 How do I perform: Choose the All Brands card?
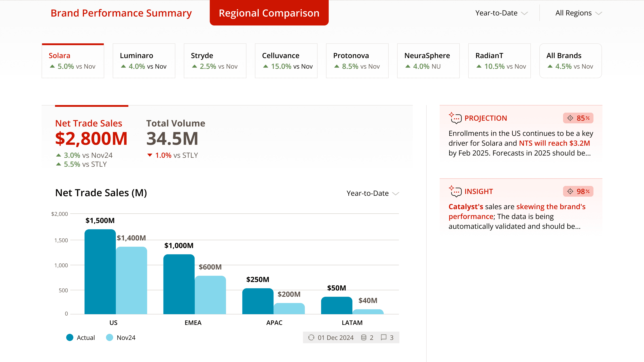[x=570, y=61]
